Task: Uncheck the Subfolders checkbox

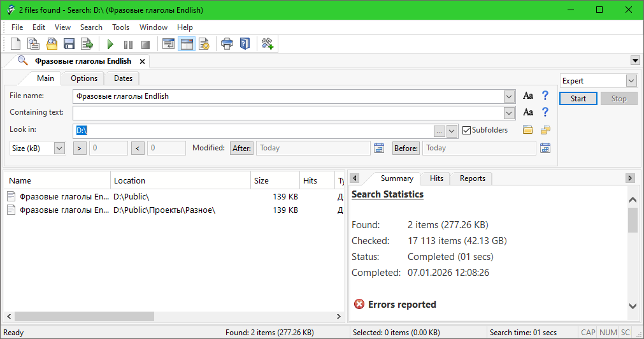Action: pos(467,130)
